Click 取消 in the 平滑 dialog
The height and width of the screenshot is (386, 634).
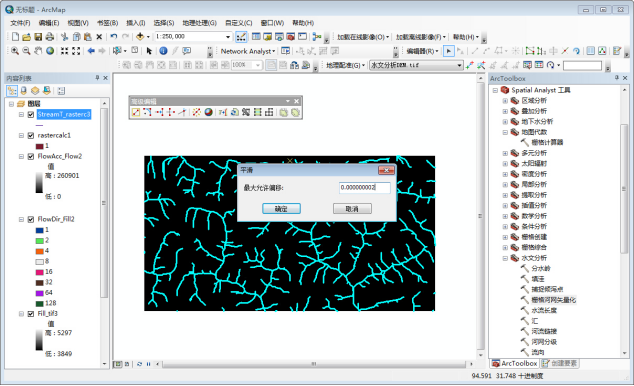click(352, 209)
